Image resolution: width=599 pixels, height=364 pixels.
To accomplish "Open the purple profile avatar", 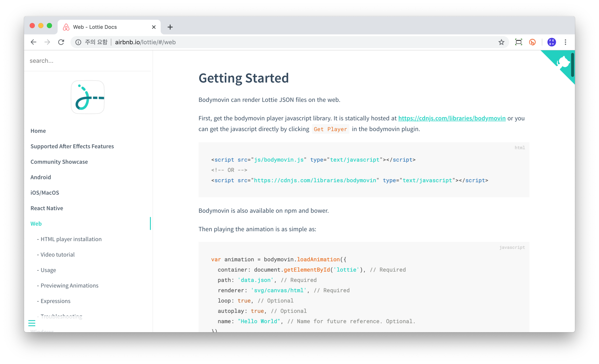I will point(552,42).
